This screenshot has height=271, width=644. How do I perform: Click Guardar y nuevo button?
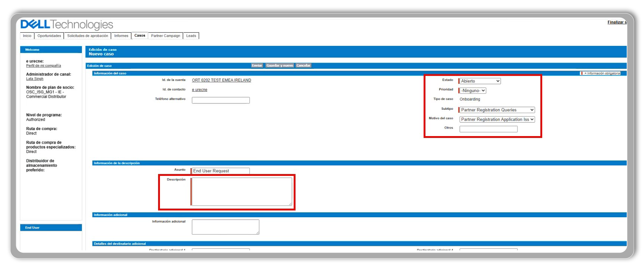click(x=279, y=65)
